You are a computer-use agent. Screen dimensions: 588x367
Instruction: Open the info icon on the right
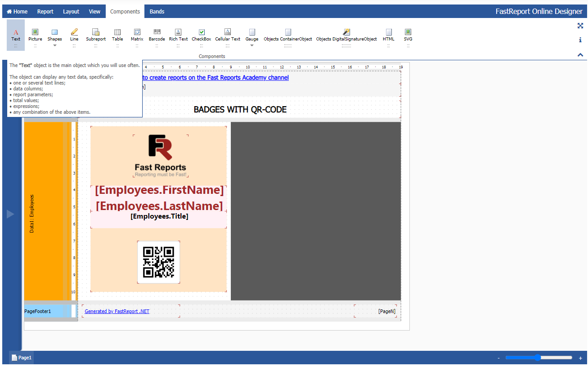point(580,40)
